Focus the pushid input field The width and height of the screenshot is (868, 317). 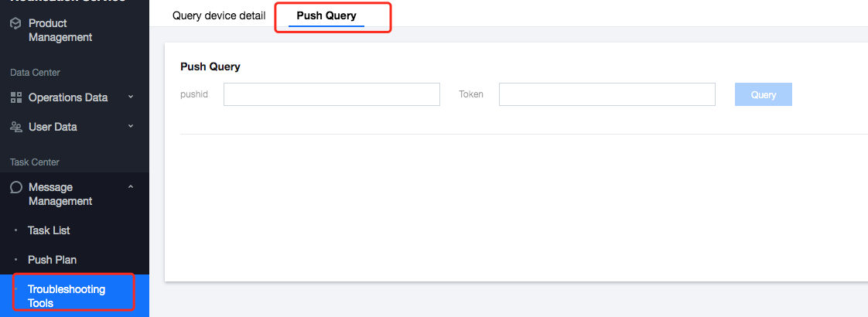coord(331,94)
